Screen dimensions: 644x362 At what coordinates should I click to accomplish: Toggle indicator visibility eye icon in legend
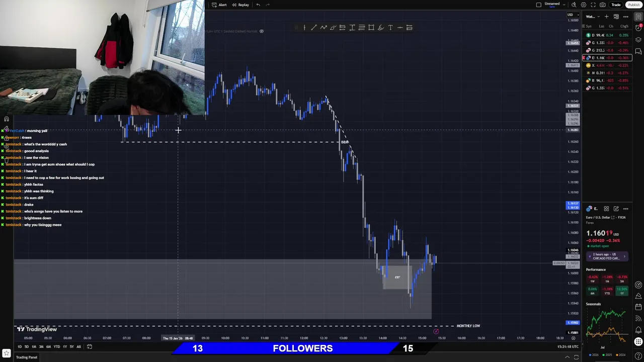[x=261, y=31]
